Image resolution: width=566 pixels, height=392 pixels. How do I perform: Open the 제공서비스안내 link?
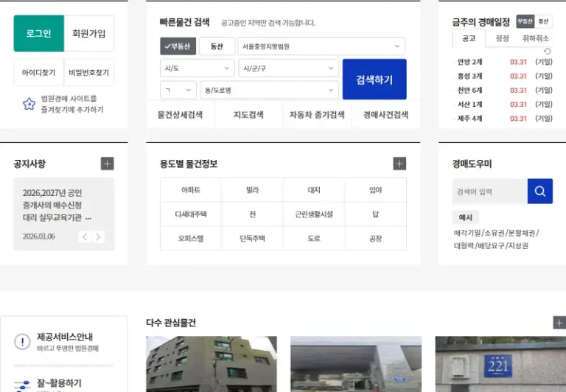pos(65,337)
